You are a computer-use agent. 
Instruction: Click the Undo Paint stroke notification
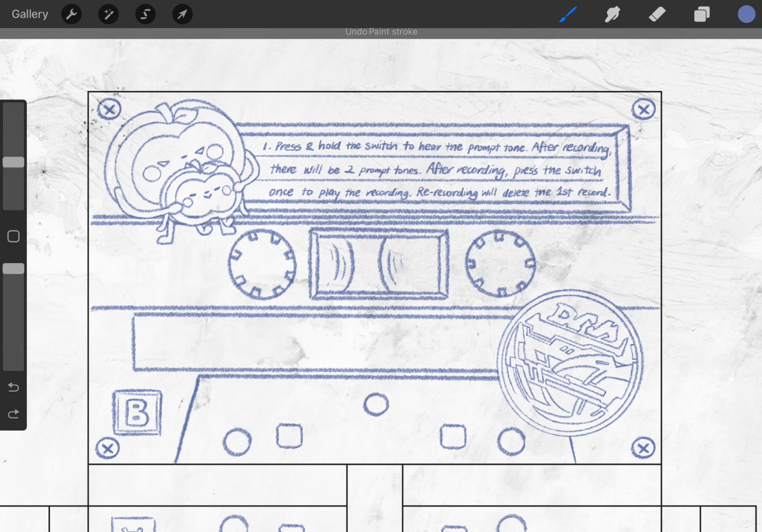click(x=381, y=32)
